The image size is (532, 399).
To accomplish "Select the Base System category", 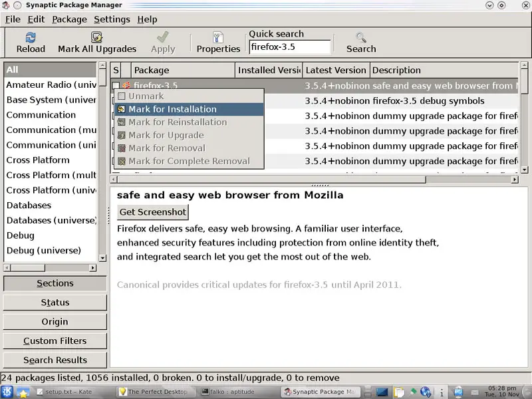I will (x=51, y=100).
